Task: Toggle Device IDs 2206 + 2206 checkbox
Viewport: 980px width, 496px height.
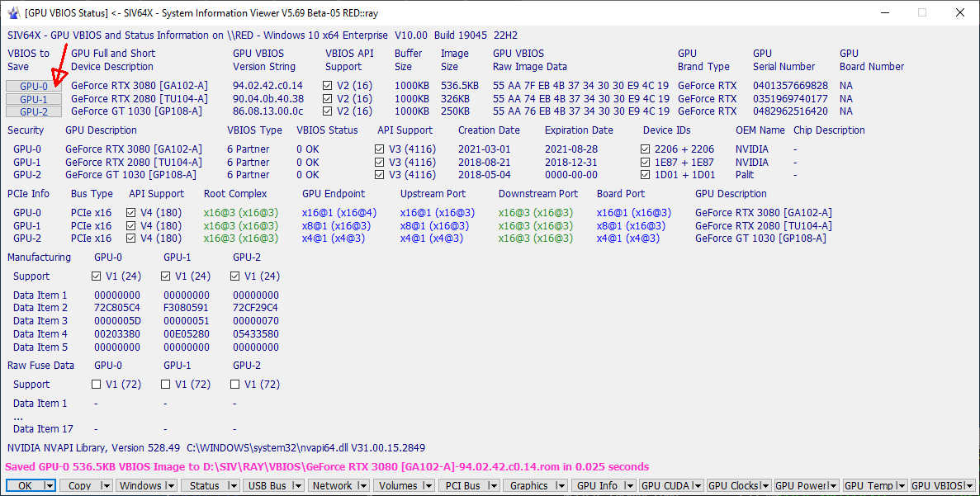Action: [x=645, y=149]
